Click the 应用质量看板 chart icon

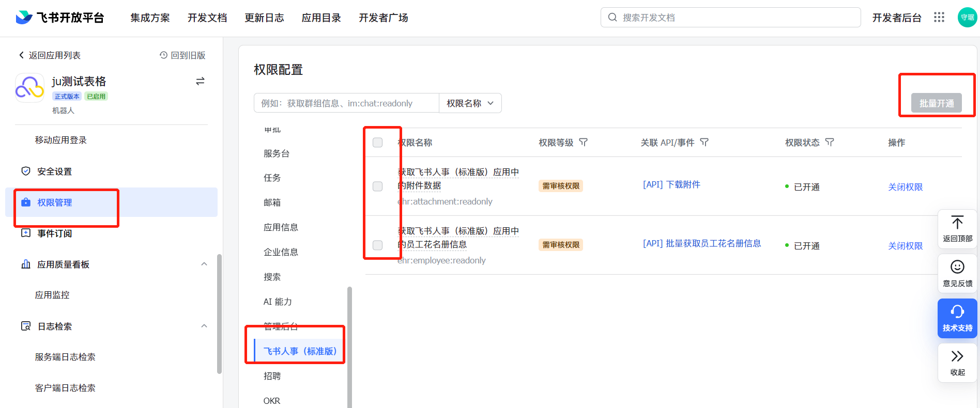[x=26, y=264]
